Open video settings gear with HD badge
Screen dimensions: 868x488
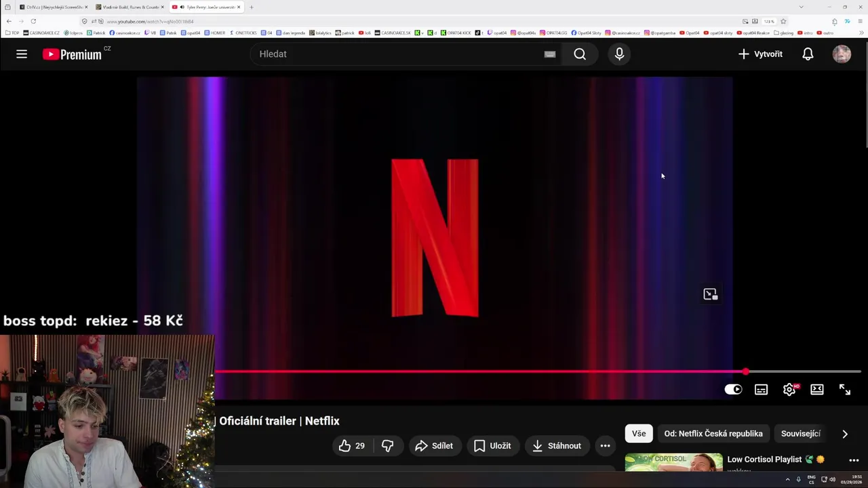click(789, 389)
